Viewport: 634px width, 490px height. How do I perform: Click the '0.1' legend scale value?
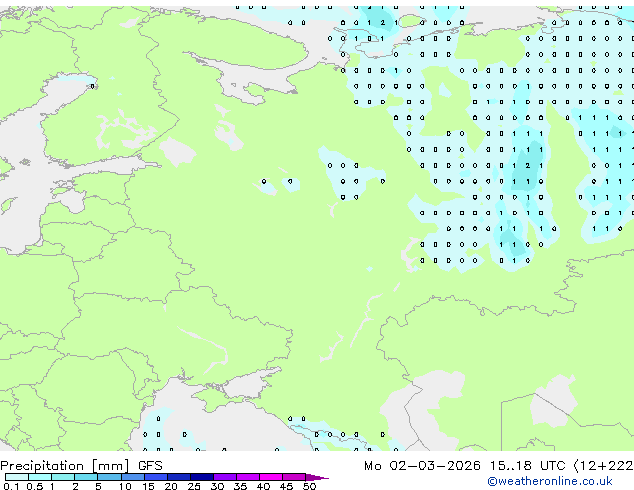11,486
